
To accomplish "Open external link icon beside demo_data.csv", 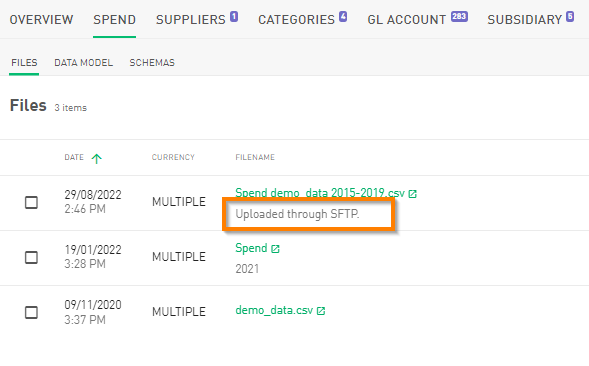I will coord(321,311).
